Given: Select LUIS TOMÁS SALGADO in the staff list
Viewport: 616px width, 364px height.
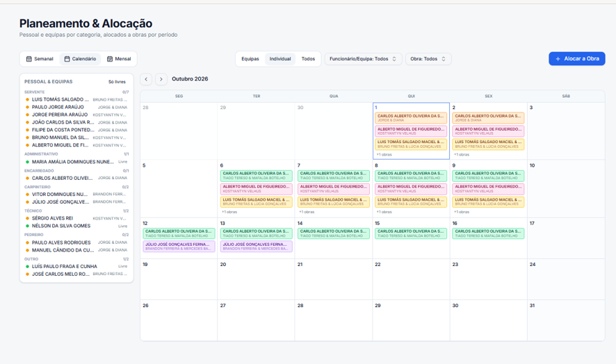Looking at the screenshot, I should 76,99.
